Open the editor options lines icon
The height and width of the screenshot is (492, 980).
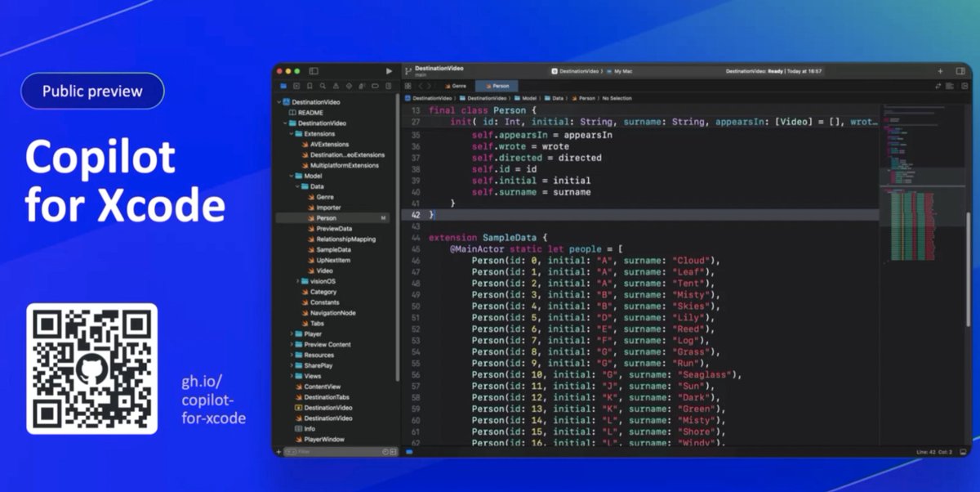950,85
